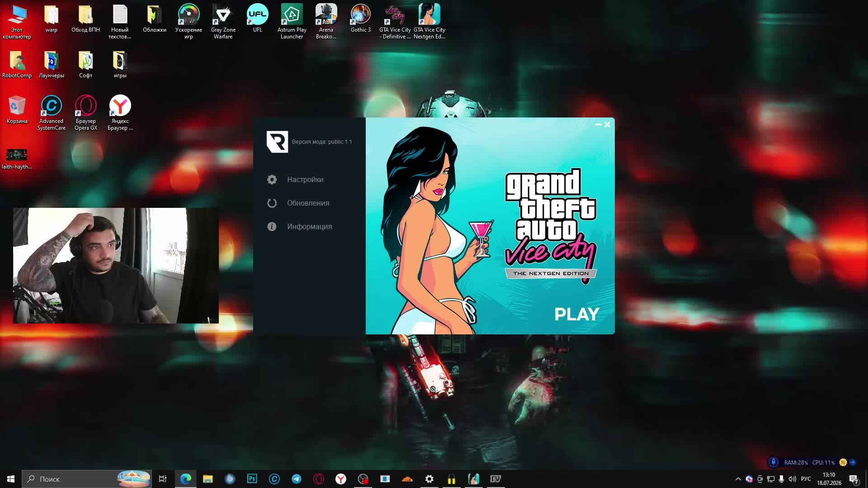The image size is (868, 488).
Task: Click the yellow percent badge widget icon
Action: tap(843, 462)
